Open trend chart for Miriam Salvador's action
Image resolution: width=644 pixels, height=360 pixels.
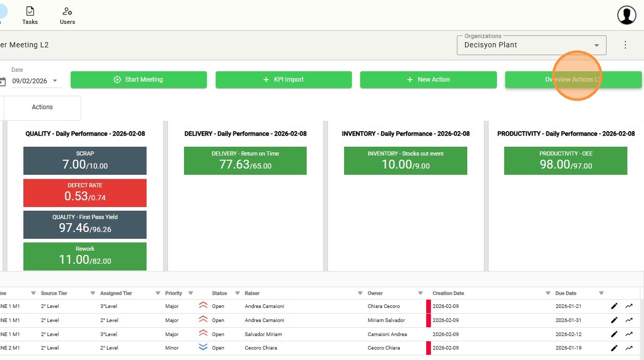pyautogui.click(x=629, y=320)
